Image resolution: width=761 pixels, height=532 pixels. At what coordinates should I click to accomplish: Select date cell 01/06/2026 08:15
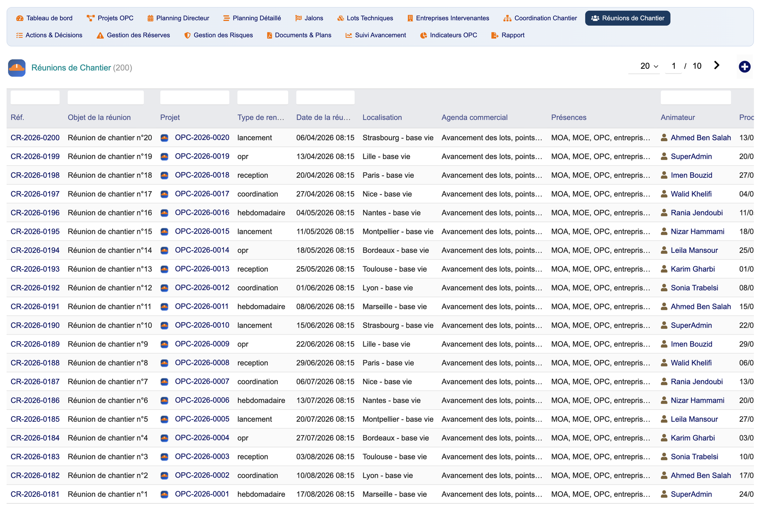[x=325, y=288]
